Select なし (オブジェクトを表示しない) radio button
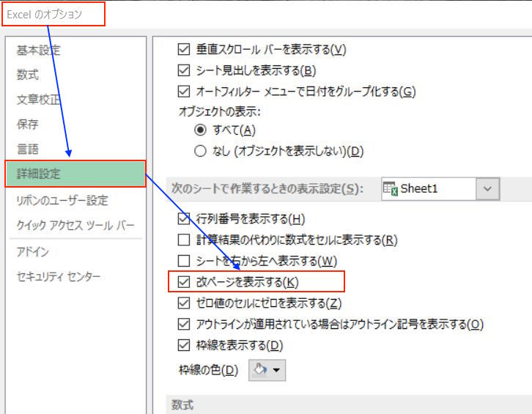The height and width of the screenshot is (414, 532). 200,151
